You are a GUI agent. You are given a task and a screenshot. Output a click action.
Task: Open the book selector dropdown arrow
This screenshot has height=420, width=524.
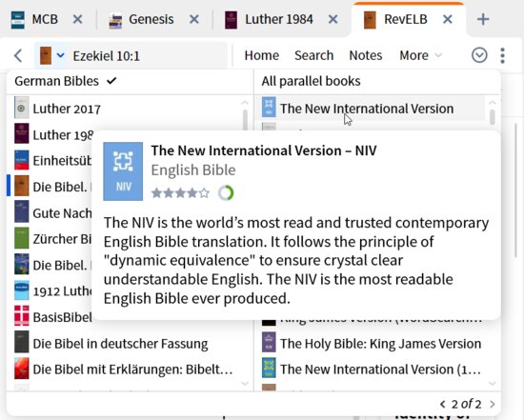pyautogui.click(x=60, y=55)
